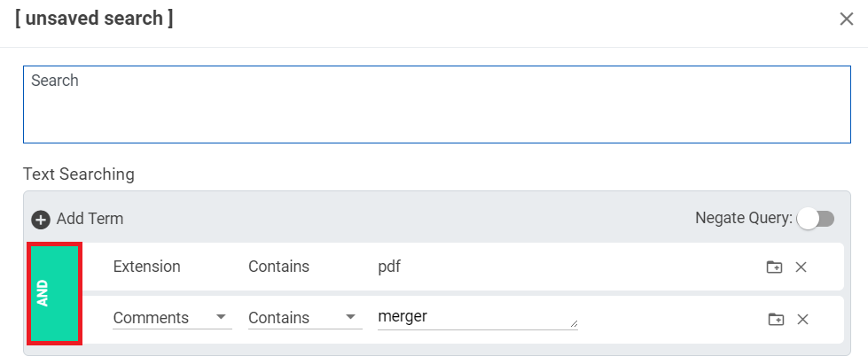Click the Add Term plus icon
Viewport: 868px width, 364px height.
pyautogui.click(x=41, y=219)
